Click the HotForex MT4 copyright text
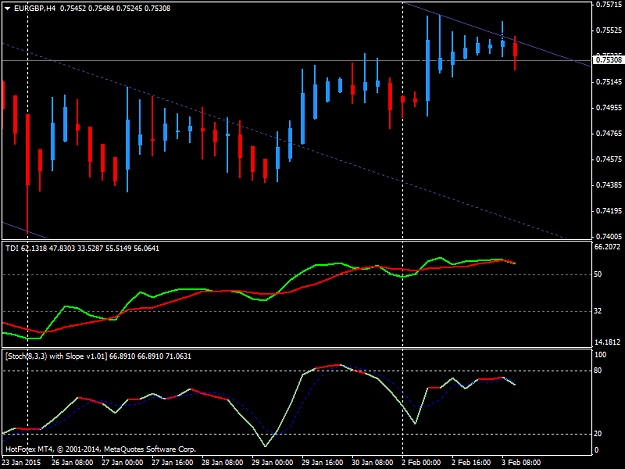The width and height of the screenshot is (625, 469). [x=100, y=449]
